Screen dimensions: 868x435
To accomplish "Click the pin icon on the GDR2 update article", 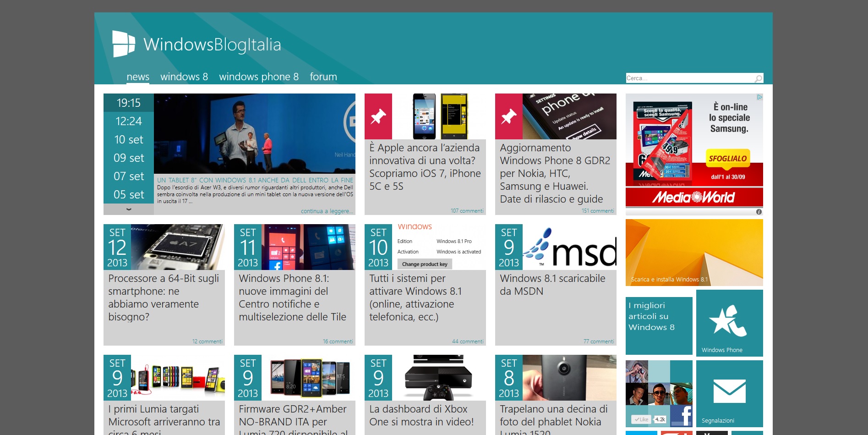I will pos(509,116).
